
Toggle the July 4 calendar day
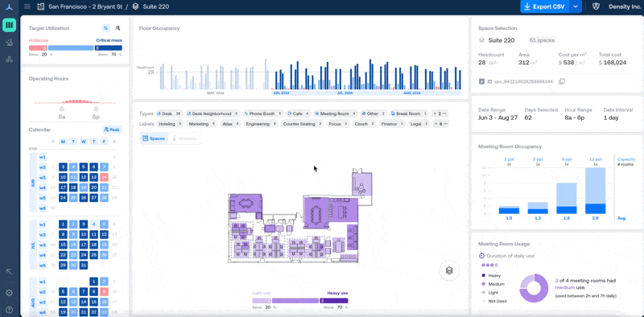coord(93,224)
